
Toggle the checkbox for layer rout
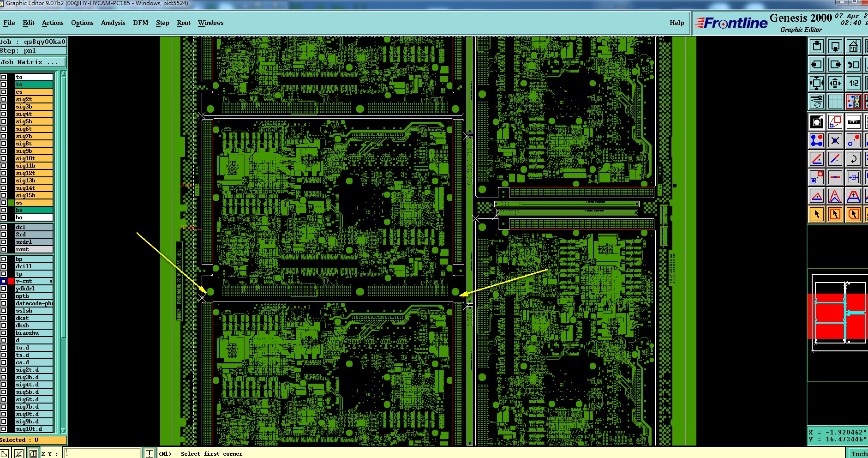tap(4, 249)
